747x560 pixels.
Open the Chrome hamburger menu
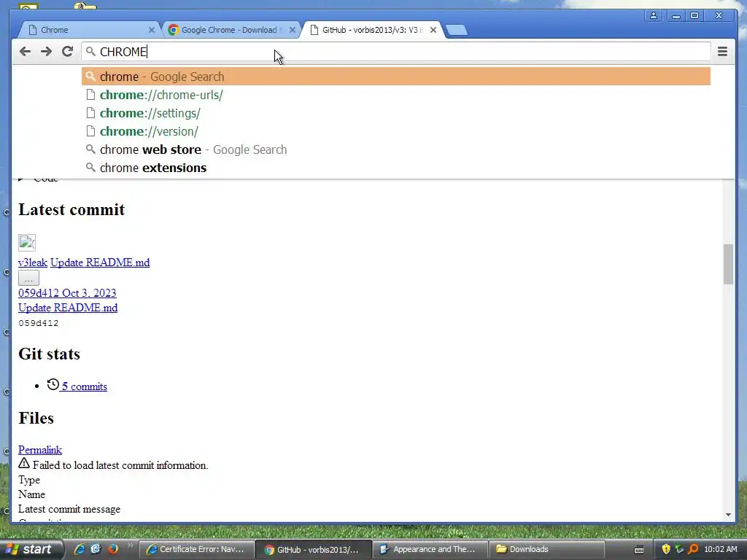722,52
